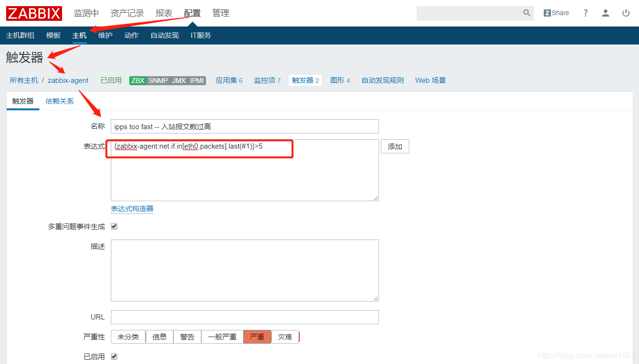Click the SNMP availability badge
Image resolution: width=639 pixels, height=364 pixels.
coord(158,80)
